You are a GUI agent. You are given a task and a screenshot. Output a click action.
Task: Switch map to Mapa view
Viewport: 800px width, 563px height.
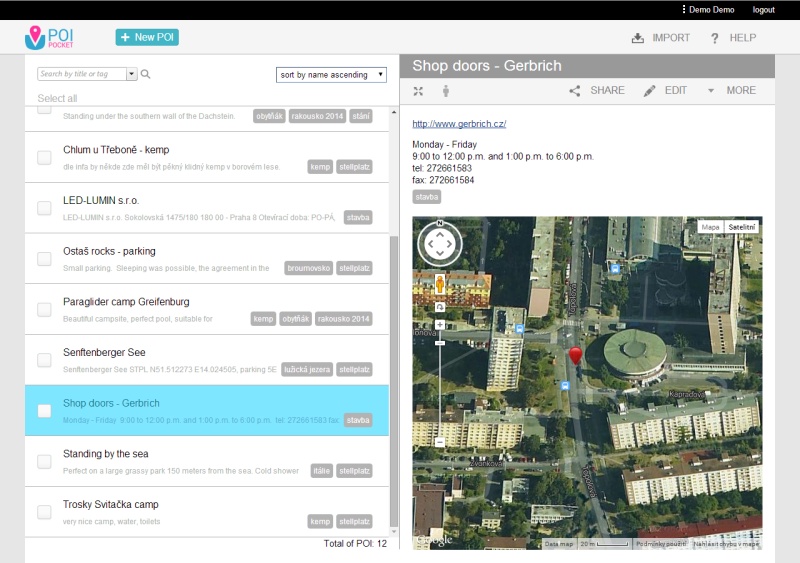[x=710, y=227]
